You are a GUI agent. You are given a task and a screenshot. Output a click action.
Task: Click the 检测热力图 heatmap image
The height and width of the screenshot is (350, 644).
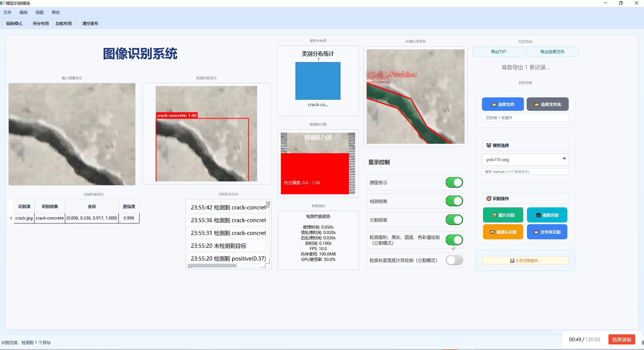point(318,163)
